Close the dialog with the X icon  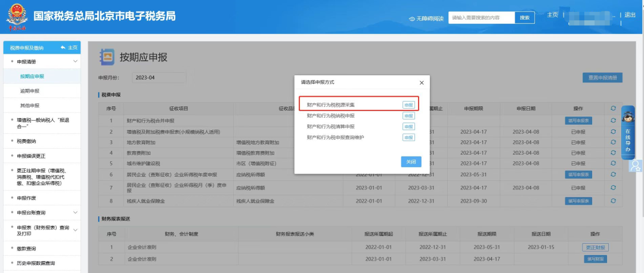422,82
